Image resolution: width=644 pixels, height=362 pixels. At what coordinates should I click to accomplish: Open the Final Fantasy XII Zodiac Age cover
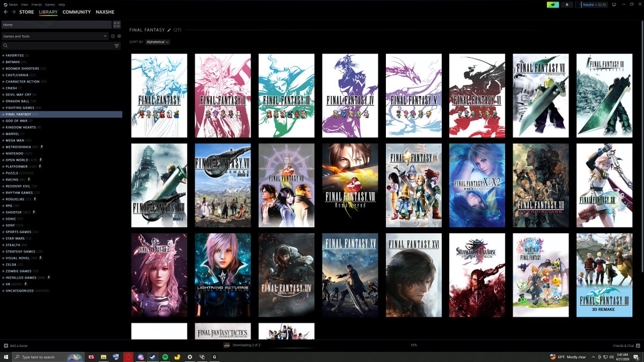541,186
